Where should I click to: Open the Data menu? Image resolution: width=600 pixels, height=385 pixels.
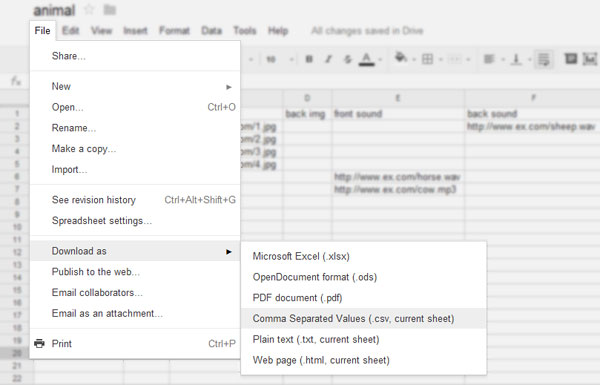point(212,31)
